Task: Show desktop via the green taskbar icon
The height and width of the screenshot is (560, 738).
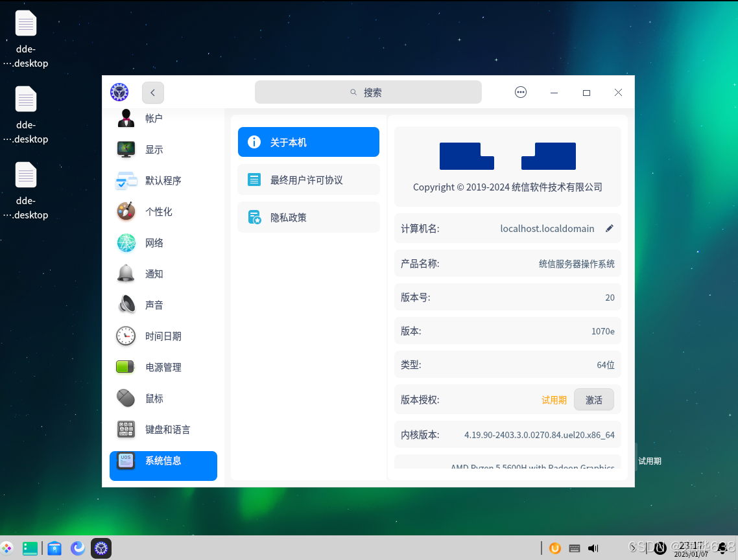Action: pyautogui.click(x=30, y=548)
